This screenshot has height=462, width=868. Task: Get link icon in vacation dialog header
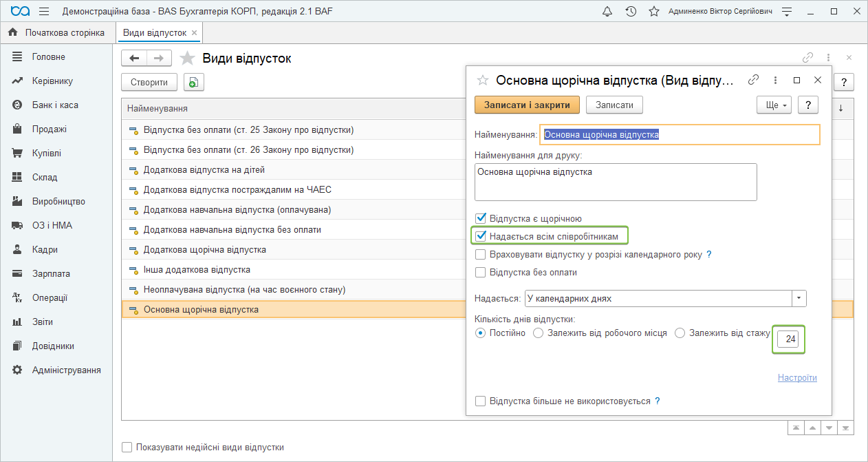coord(754,80)
